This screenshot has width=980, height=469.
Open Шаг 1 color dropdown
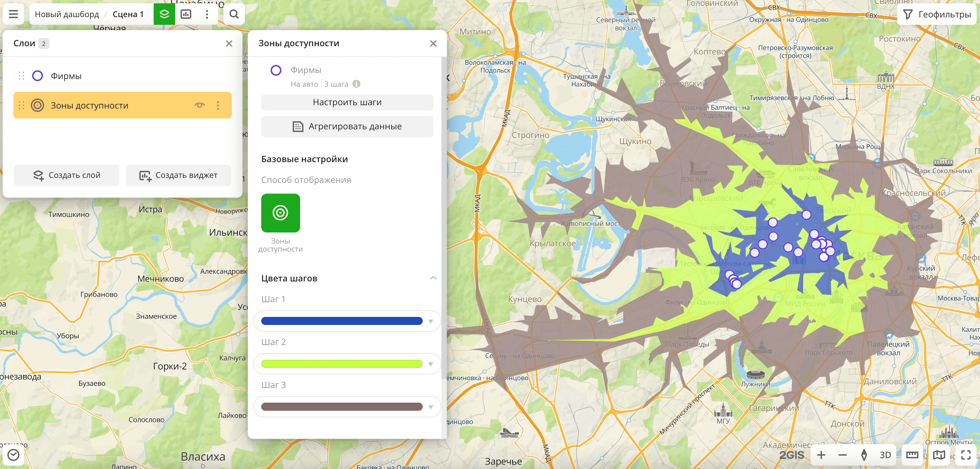point(430,321)
